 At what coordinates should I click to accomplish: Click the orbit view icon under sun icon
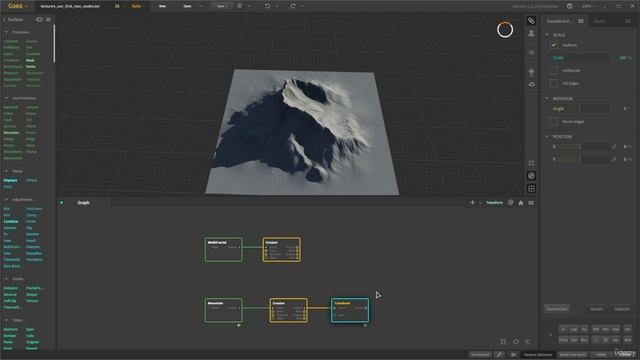coord(531,84)
